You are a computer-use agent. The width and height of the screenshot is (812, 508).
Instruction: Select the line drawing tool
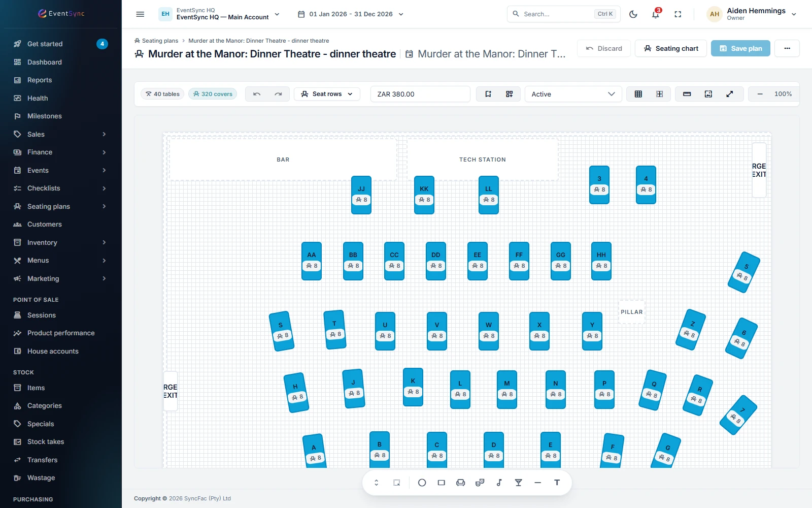(x=538, y=483)
